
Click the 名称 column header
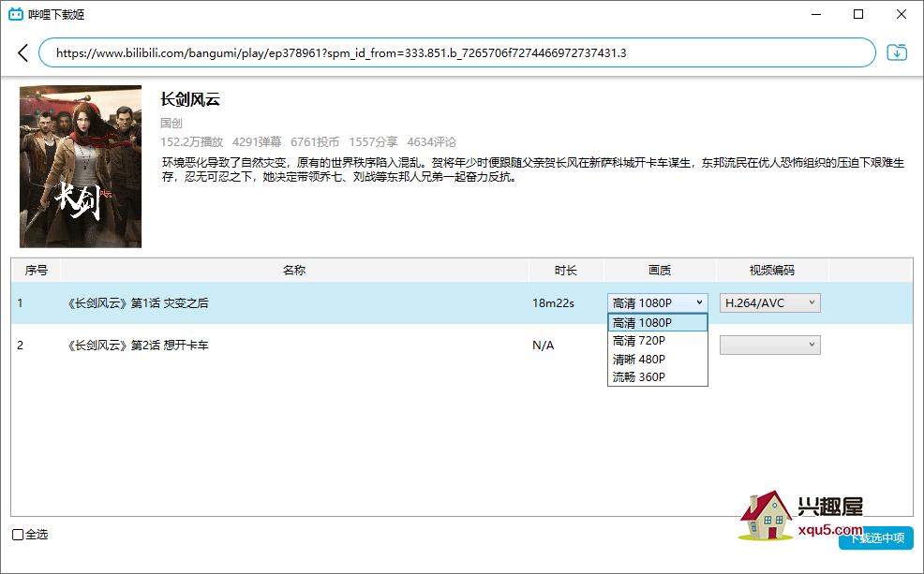[294, 271]
